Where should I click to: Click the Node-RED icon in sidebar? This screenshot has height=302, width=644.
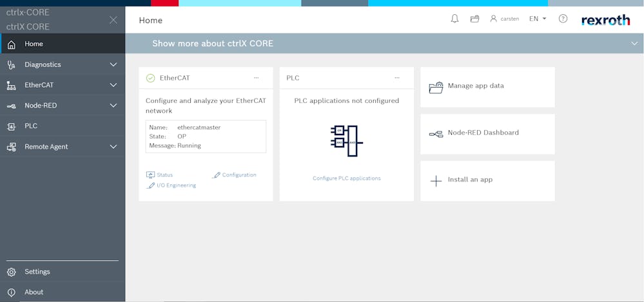pyautogui.click(x=12, y=106)
